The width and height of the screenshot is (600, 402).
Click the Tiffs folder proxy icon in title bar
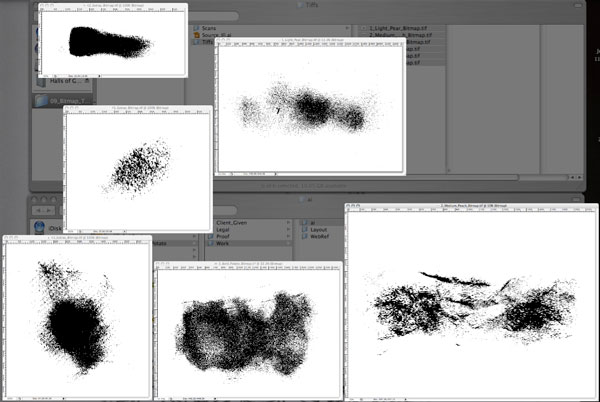tap(301, 5)
